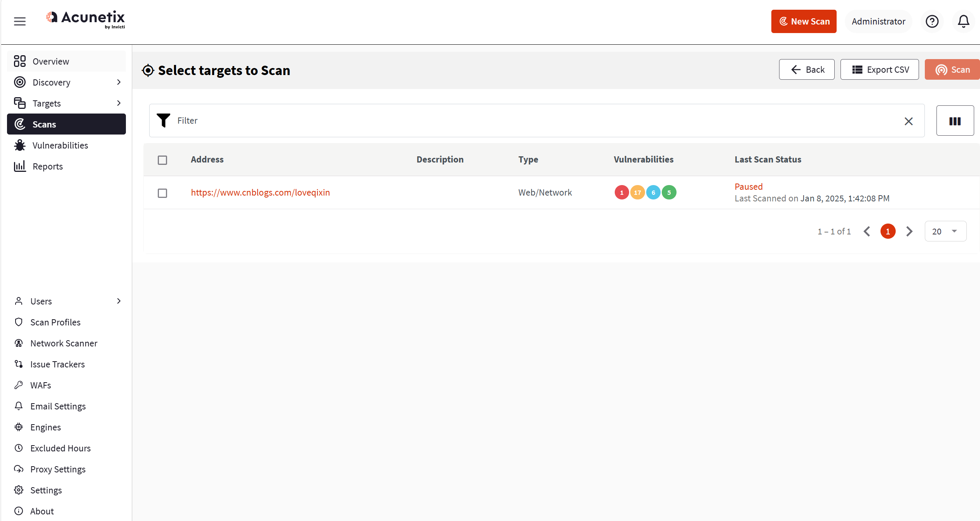Image resolution: width=980 pixels, height=521 pixels.
Task: Expand the Discovery sidebar submenu
Action: pos(119,82)
